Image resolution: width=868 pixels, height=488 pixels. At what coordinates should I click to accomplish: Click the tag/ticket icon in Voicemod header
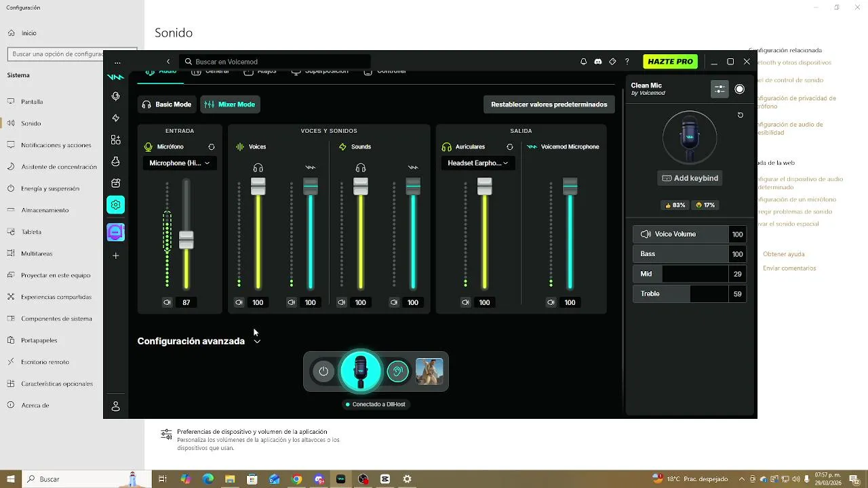click(612, 62)
